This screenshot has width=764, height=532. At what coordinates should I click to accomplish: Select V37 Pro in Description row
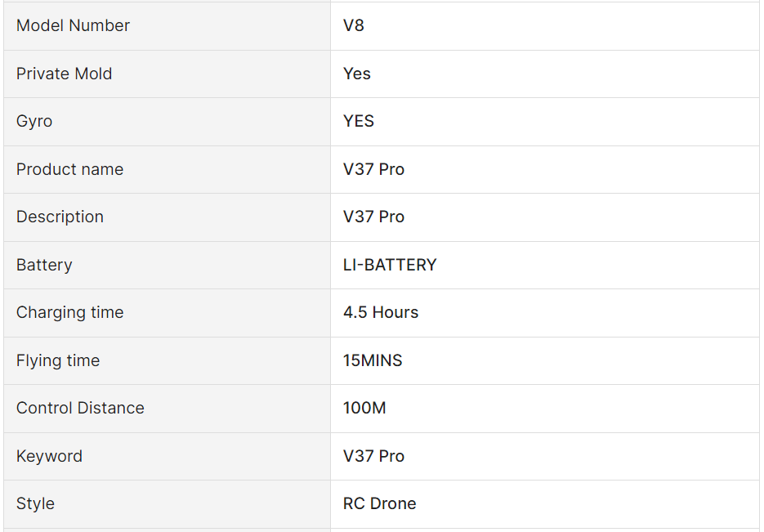[373, 217]
